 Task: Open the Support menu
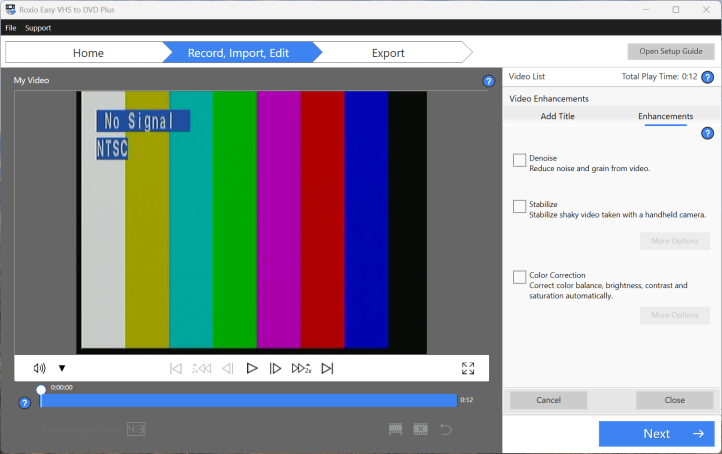38,28
